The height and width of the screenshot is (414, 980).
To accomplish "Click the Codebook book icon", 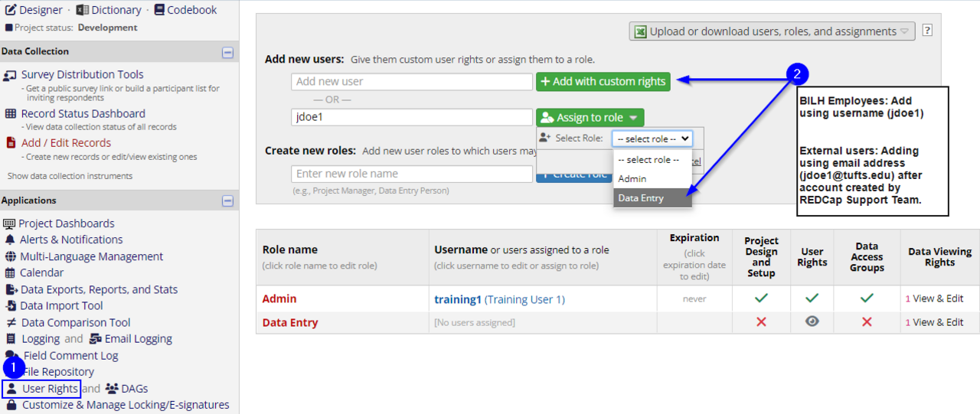I will pos(159,10).
